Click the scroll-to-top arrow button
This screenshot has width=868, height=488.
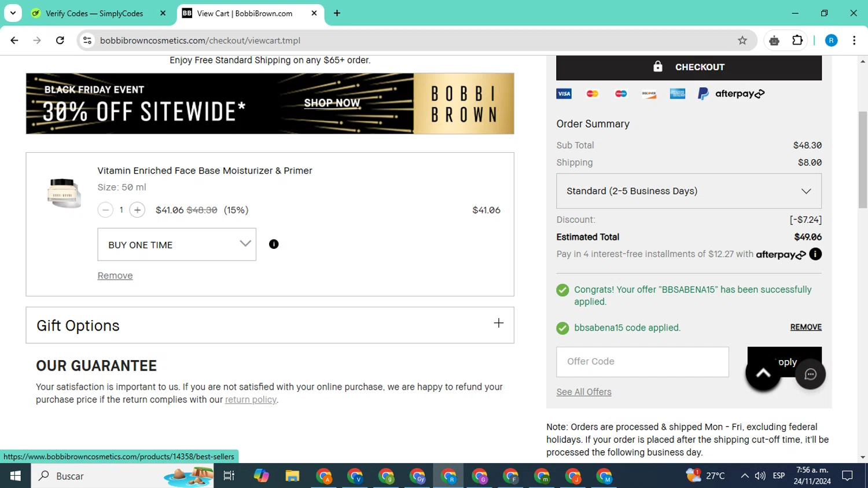click(763, 374)
